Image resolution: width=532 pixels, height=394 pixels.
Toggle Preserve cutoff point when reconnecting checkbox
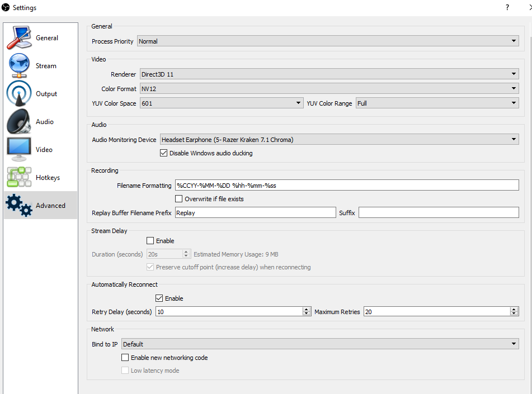click(x=150, y=267)
